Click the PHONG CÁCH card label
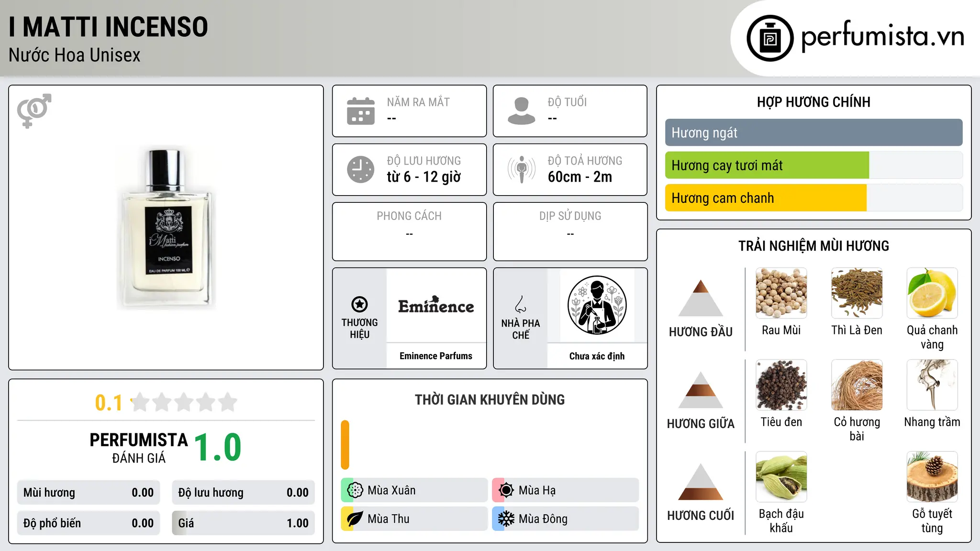The width and height of the screenshot is (980, 551). coord(409,216)
